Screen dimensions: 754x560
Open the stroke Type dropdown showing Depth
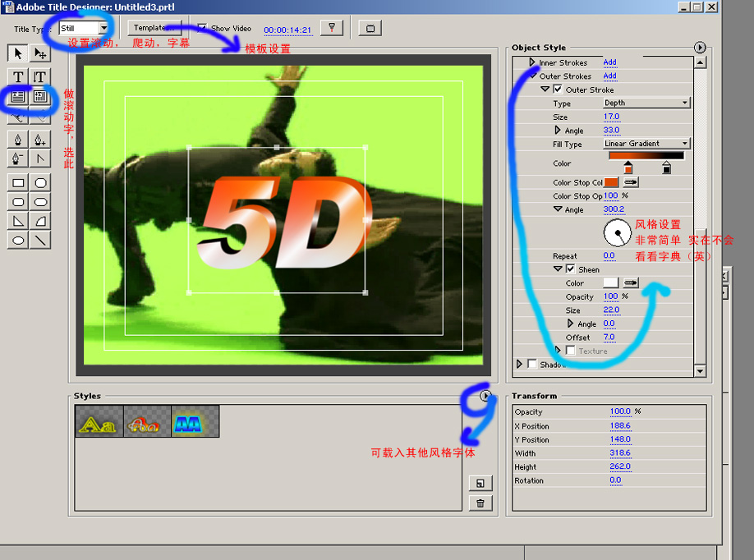(x=646, y=103)
